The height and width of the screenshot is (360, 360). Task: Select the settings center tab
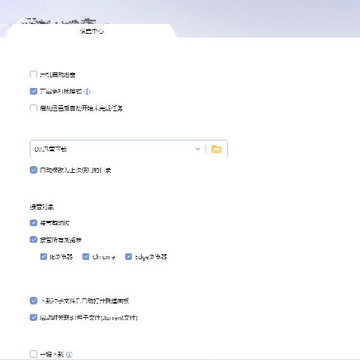tap(92, 32)
